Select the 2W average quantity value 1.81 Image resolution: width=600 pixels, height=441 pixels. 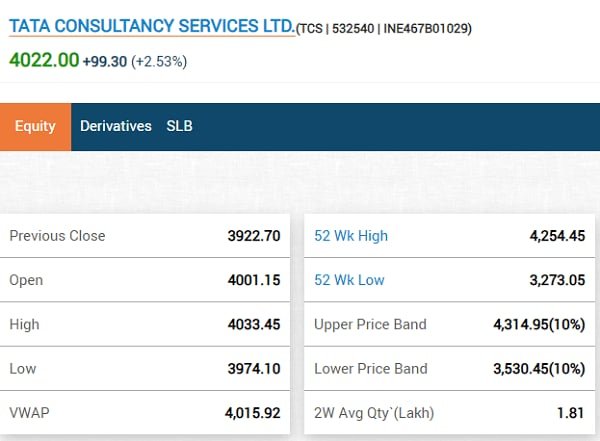[x=571, y=413]
